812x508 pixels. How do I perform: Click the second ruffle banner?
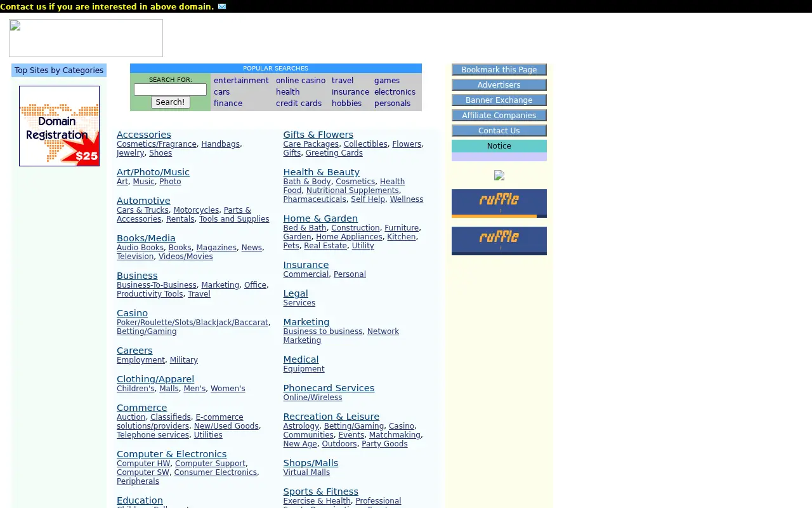tap(499, 241)
